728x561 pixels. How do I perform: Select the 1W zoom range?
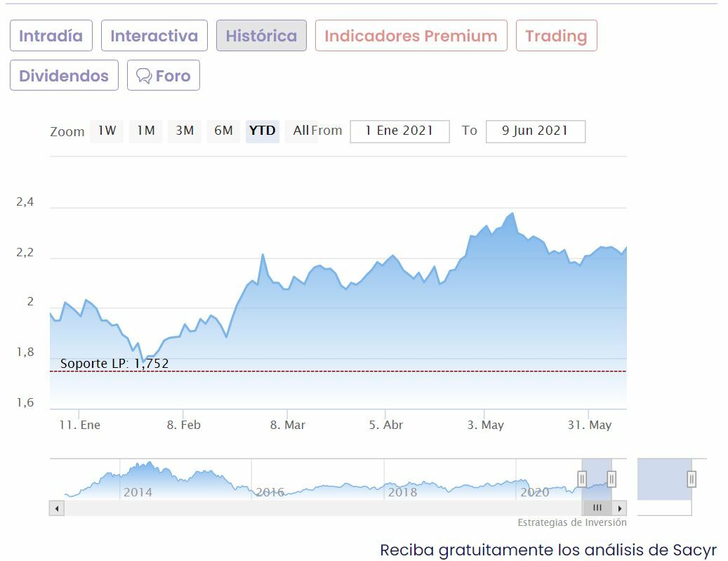(107, 131)
